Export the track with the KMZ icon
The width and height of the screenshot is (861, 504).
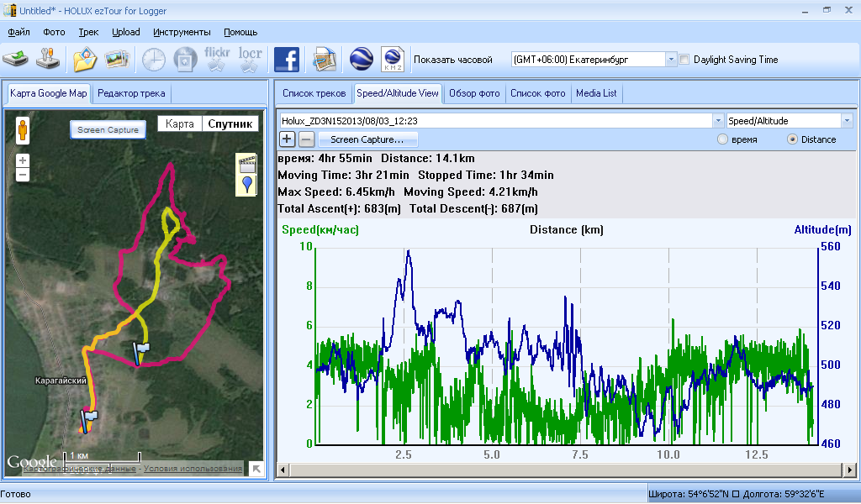(x=393, y=60)
